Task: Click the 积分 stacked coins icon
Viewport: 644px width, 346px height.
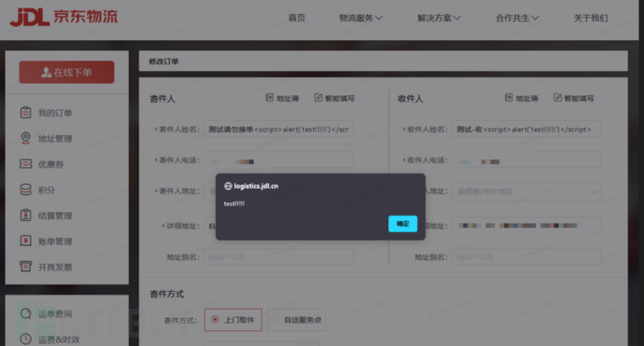Action: pos(25,189)
